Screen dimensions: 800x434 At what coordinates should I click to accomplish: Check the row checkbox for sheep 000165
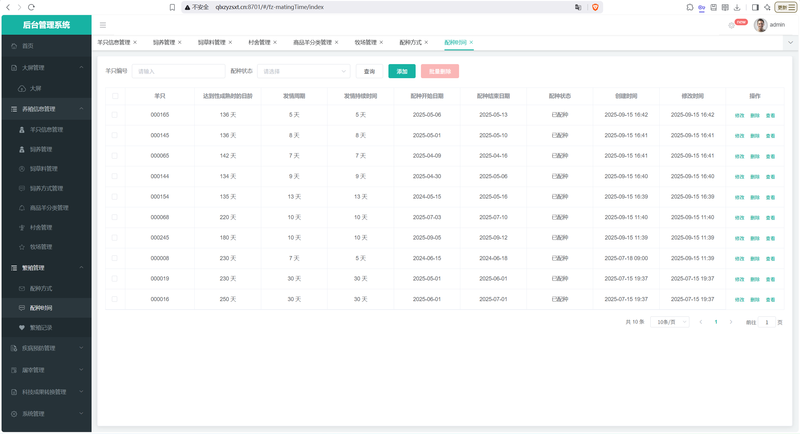point(115,115)
